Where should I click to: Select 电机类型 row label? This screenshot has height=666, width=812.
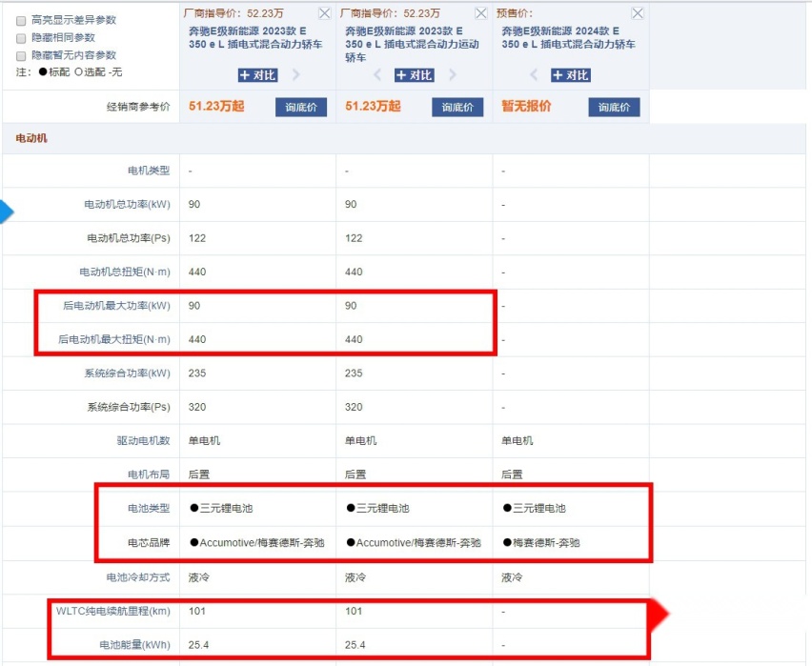tap(149, 171)
